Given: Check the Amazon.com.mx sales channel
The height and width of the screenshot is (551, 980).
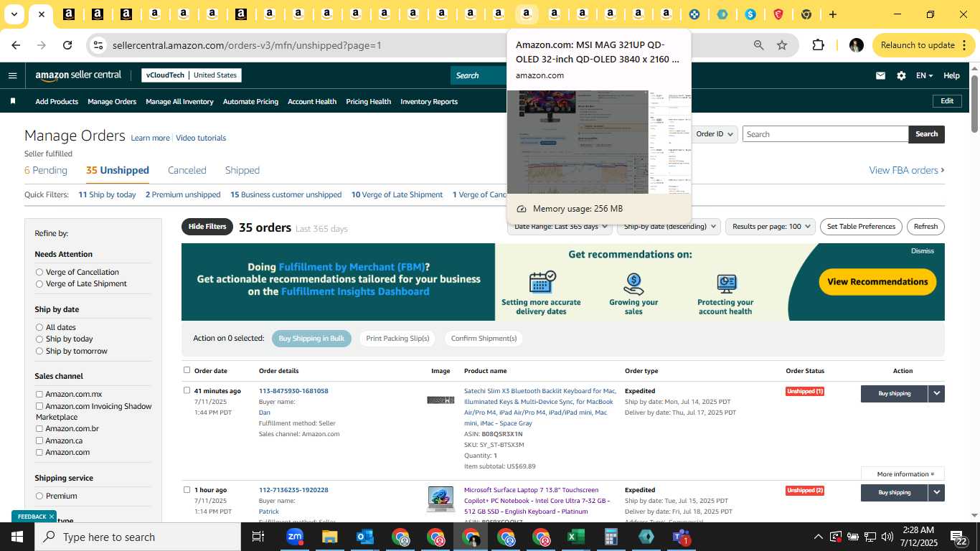Looking at the screenshot, I should point(39,394).
